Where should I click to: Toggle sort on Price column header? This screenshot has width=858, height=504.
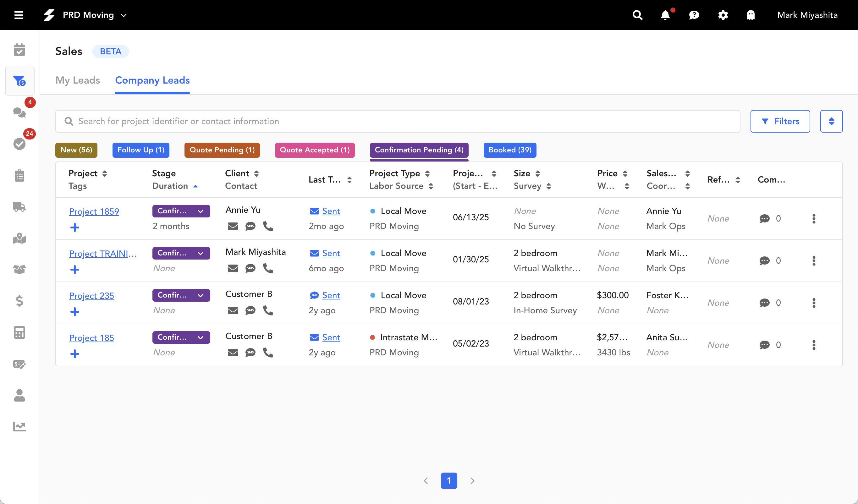(625, 173)
